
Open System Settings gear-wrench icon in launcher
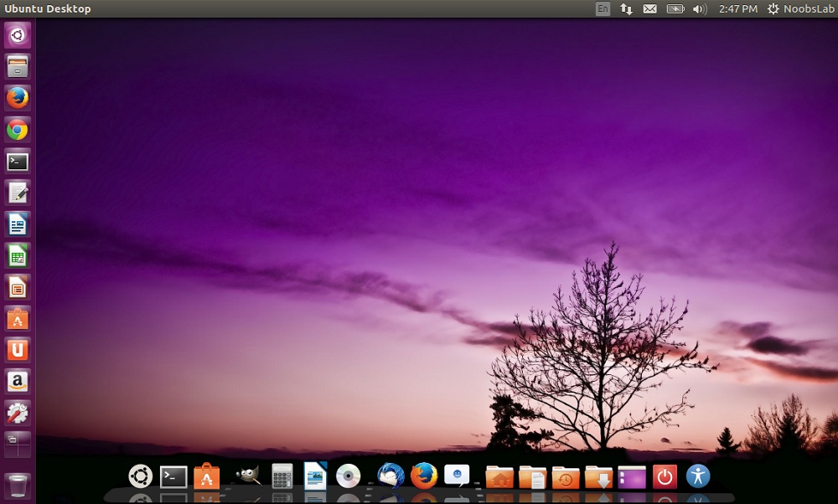[18, 413]
